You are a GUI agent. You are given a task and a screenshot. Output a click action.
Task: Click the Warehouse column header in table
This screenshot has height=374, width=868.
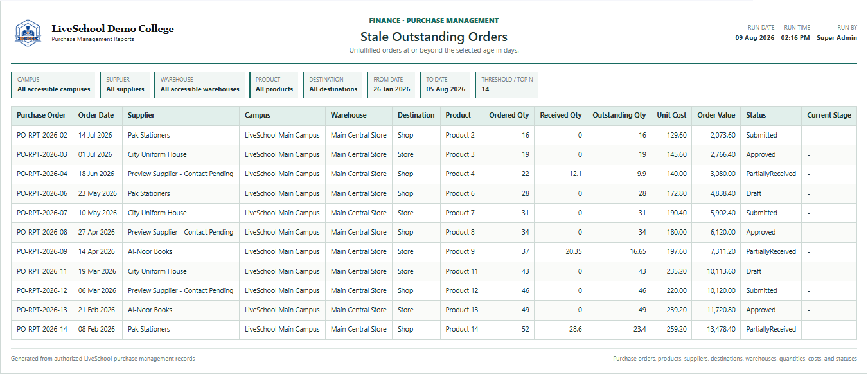click(359, 116)
